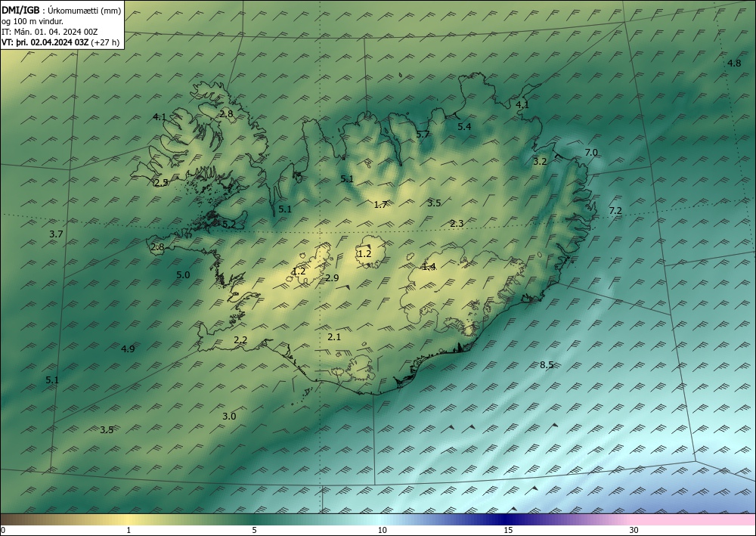Click the 2.5 precipitation value label
756x536 pixels.
162,183
